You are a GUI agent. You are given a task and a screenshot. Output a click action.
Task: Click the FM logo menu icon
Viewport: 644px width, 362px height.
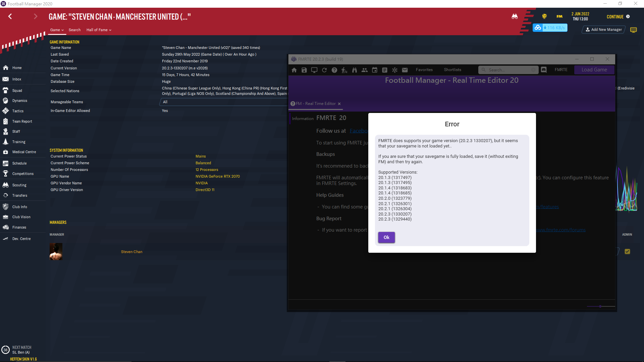[559, 16]
